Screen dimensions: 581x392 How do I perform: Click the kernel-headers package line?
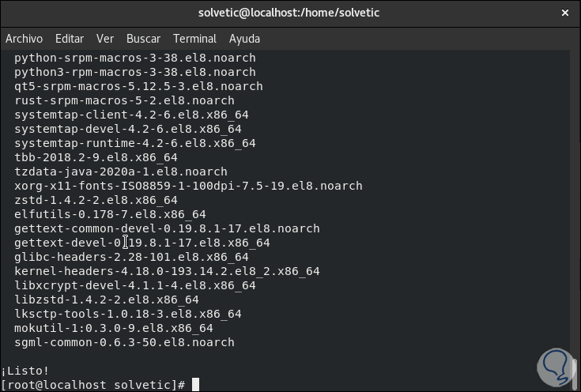tap(167, 271)
